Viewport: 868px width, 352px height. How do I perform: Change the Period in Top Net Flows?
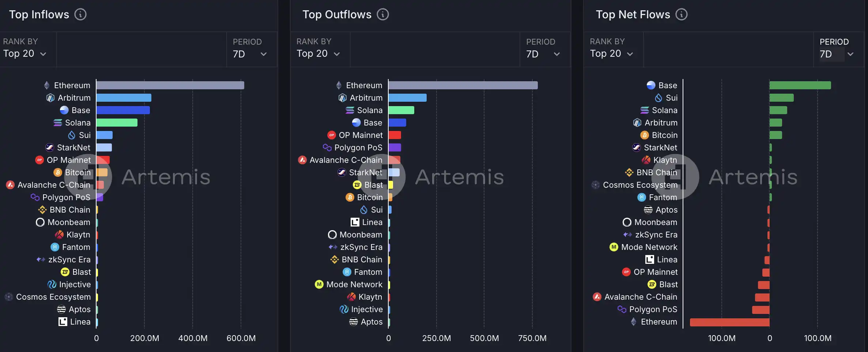[837, 54]
